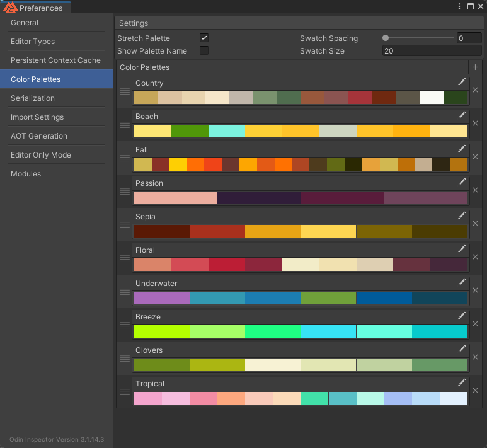Add a new color palette with plus

click(475, 67)
